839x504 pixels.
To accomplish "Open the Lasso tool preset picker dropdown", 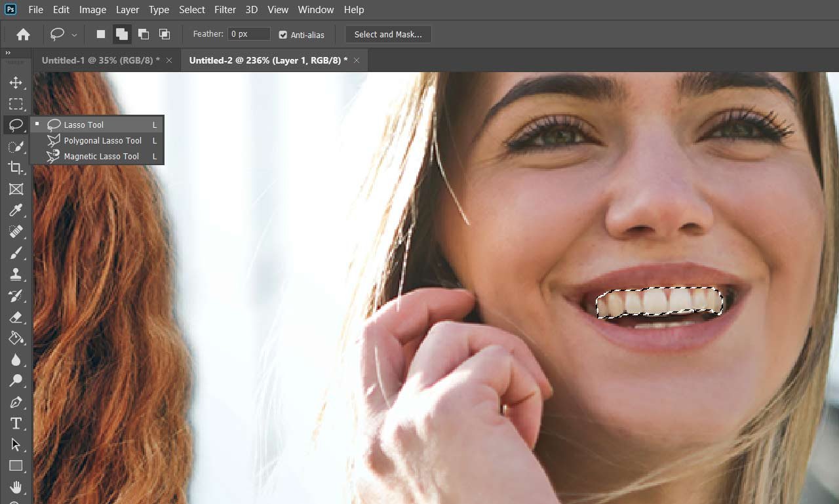I will (74, 35).
